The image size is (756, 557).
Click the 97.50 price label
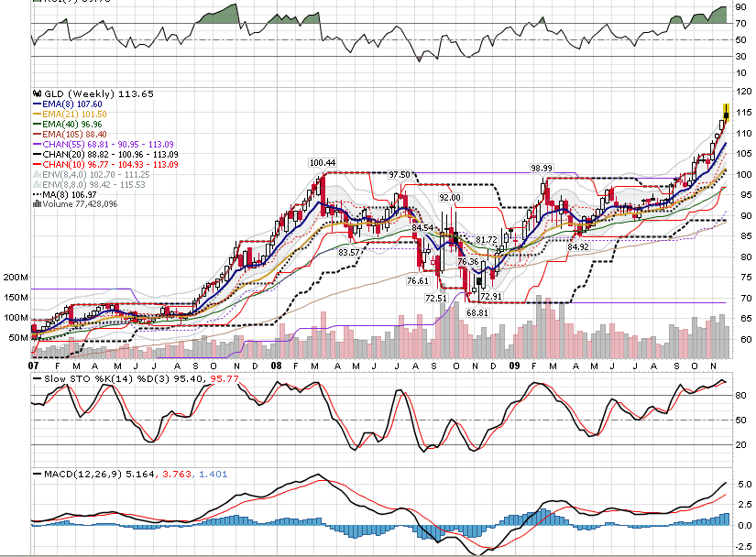400,174
